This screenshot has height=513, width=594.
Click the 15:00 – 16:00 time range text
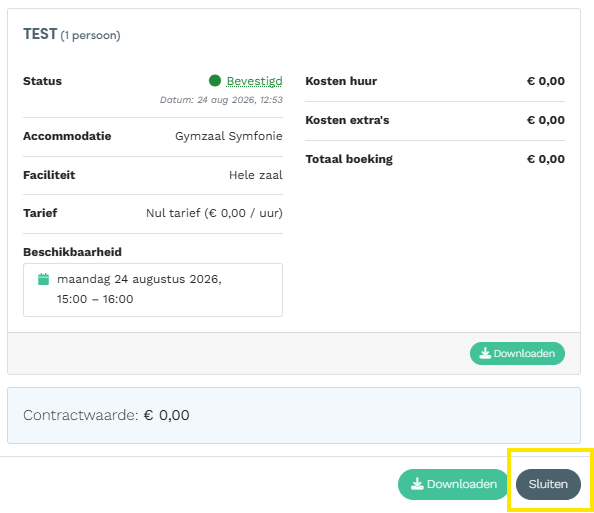(x=95, y=299)
